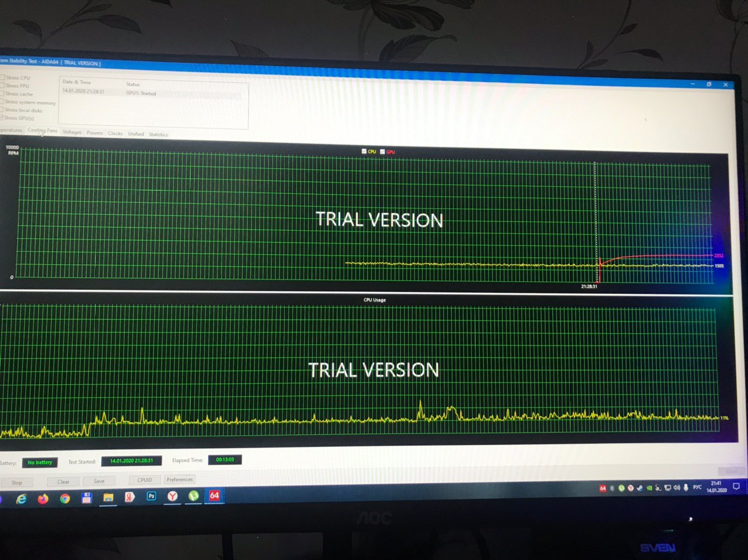This screenshot has height=560, width=748.
Task: Click the AIDA64 system tray icon
Action: pyautogui.click(x=603, y=488)
